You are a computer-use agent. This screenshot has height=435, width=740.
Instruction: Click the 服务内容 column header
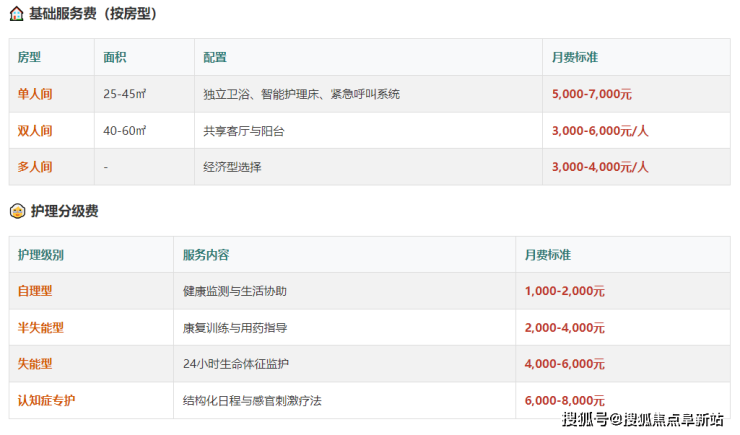206,255
